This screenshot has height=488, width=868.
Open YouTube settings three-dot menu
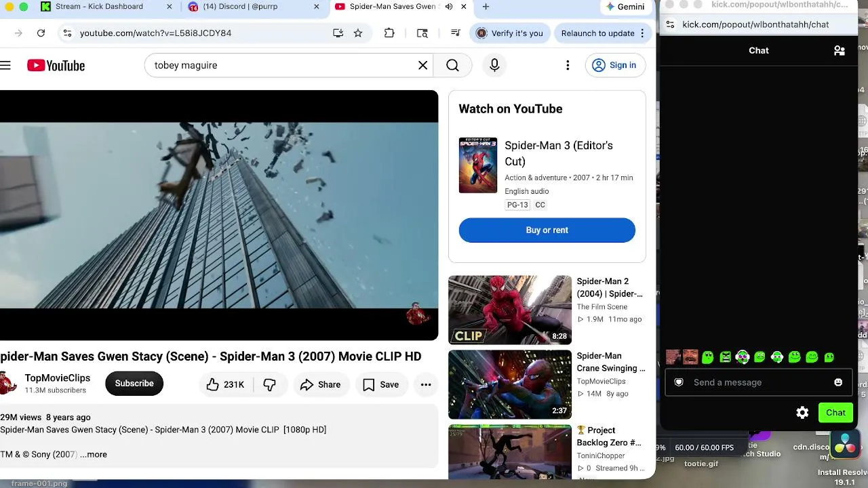tap(568, 65)
